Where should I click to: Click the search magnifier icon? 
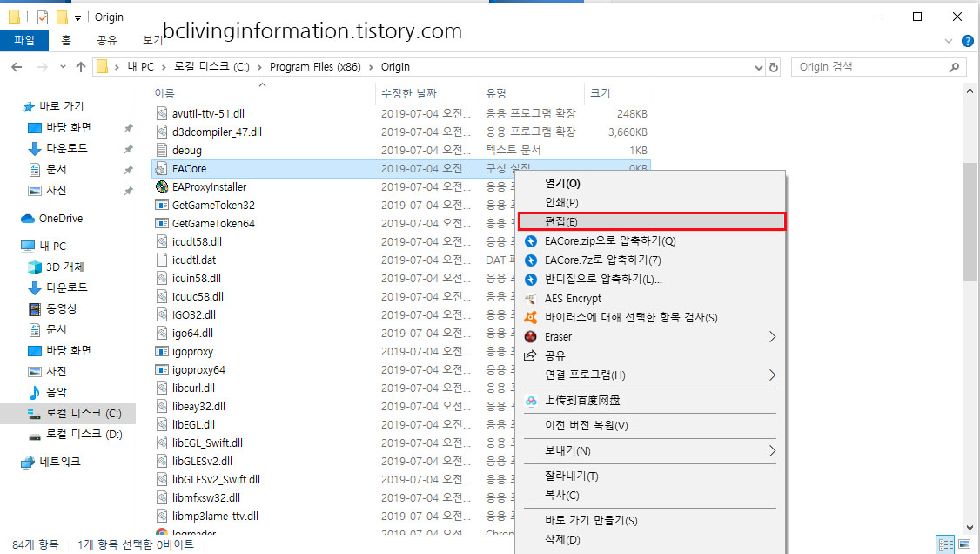tap(954, 67)
